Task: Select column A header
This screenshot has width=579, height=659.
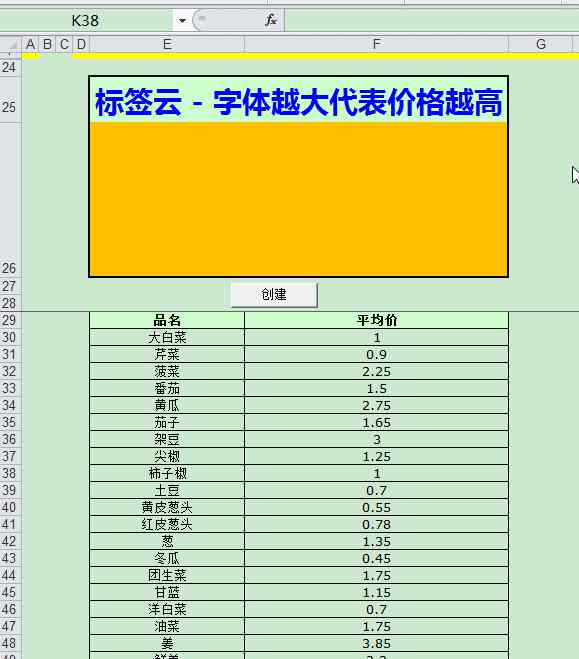Action: tap(30, 44)
